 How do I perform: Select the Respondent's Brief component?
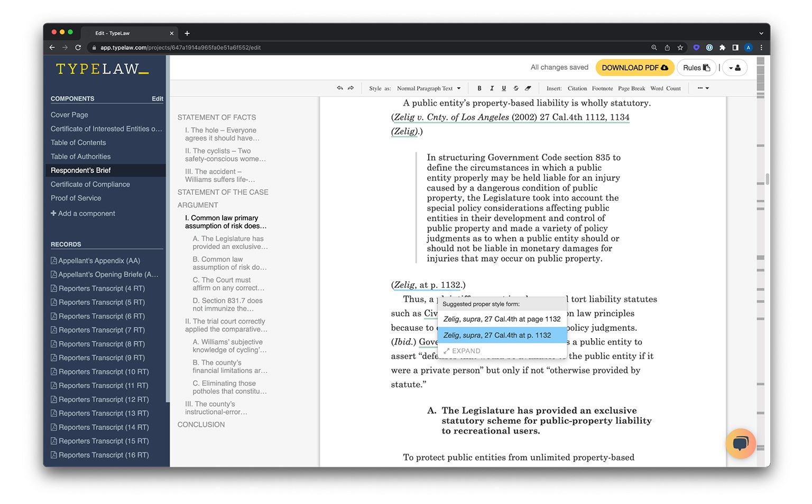pos(105,170)
